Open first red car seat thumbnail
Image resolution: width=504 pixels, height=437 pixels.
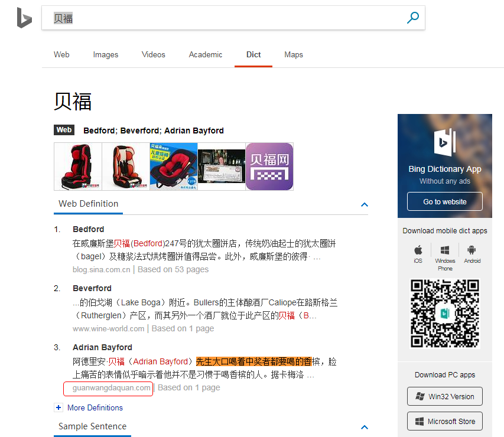[x=78, y=167]
